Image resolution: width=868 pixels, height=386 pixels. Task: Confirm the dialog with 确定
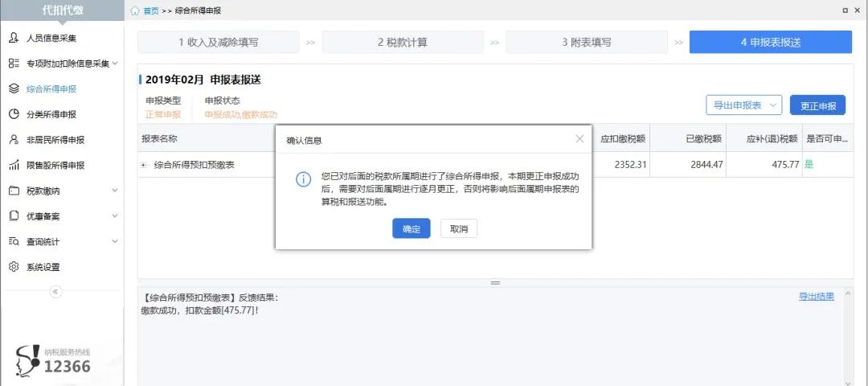pos(411,228)
